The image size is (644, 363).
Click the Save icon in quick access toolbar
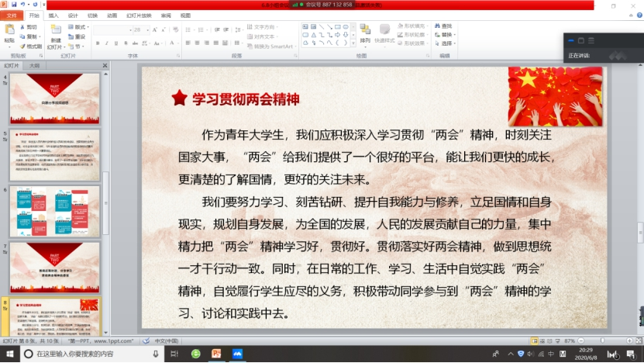[14, 5]
